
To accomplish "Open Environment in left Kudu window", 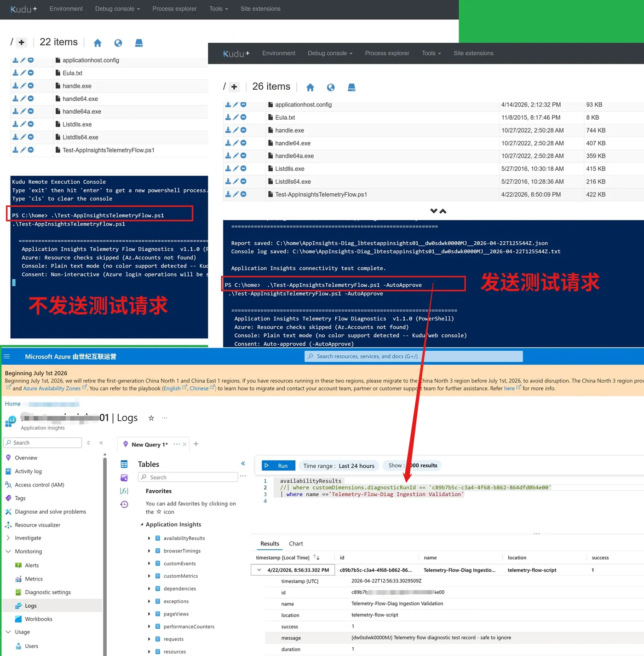I will coord(66,9).
